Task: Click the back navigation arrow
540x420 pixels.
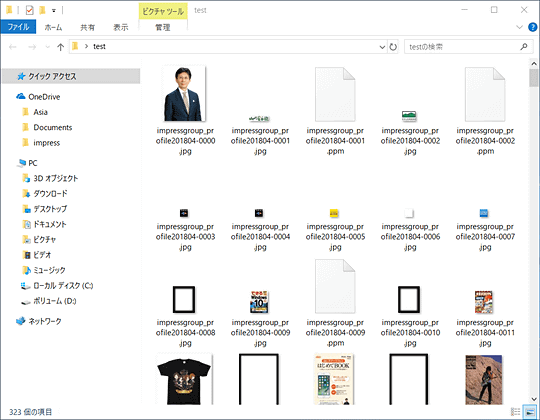Action: pyautogui.click(x=13, y=47)
